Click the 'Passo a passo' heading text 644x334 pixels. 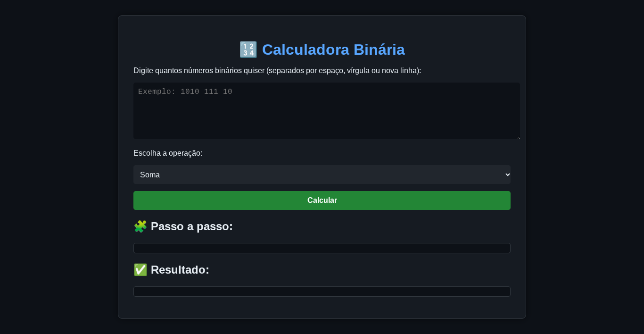click(x=191, y=226)
